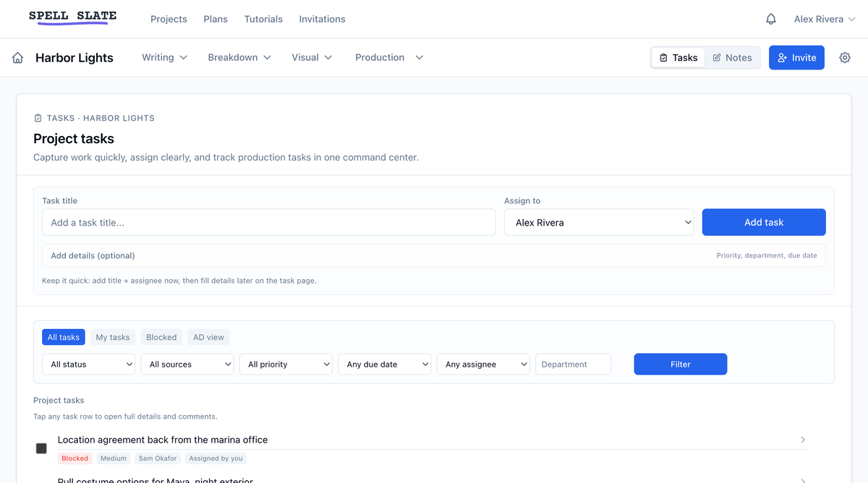Open the Invitations page
Screen dimensions: 868x483
(x=322, y=20)
